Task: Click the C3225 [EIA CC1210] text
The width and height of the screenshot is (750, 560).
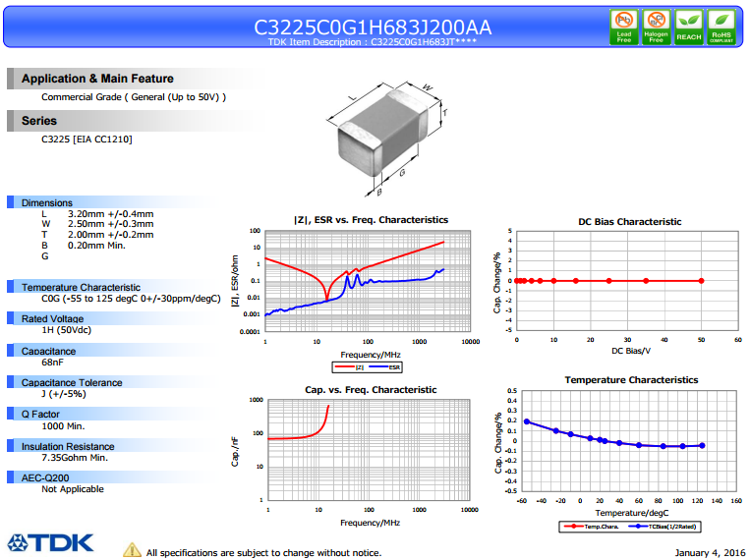Action: tap(87, 140)
